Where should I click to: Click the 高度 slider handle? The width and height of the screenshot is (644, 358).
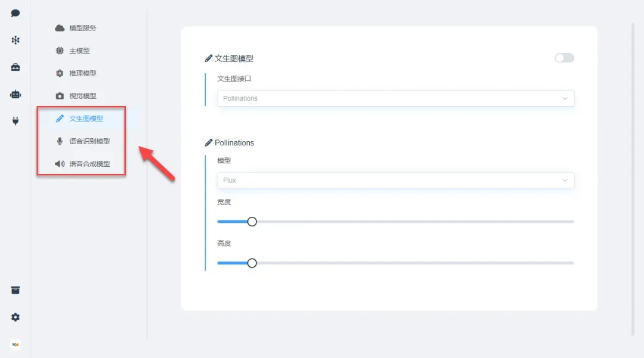(x=252, y=263)
